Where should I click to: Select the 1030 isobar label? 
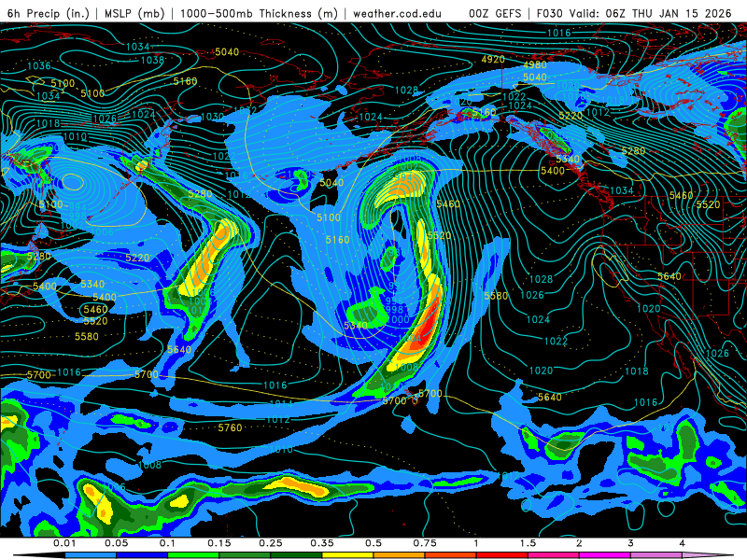[x=213, y=117]
